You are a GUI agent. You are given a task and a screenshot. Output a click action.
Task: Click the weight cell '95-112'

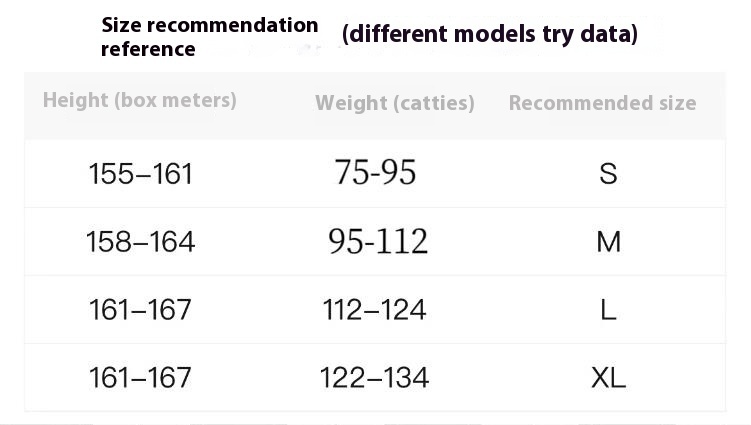(378, 241)
